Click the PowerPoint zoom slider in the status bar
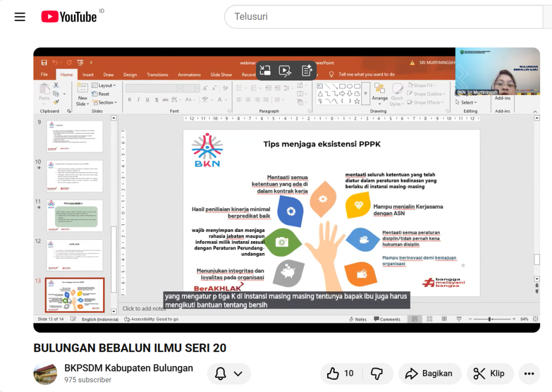The width and height of the screenshot is (552, 392). [x=489, y=319]
